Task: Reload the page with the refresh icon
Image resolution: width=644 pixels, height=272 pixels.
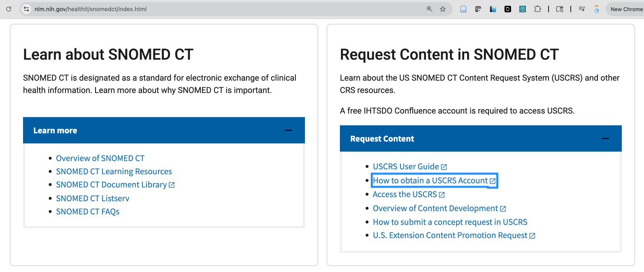Action: click(8, 9)
